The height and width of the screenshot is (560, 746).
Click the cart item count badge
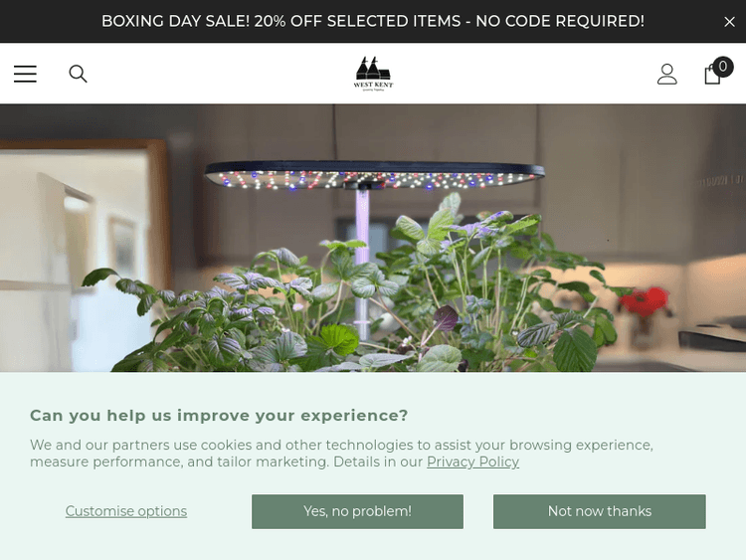723,67
